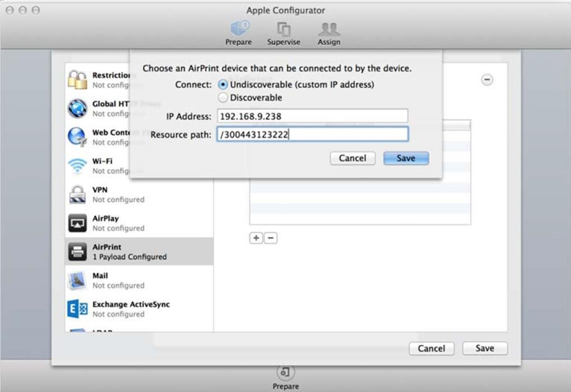Image resolution: width=571 pixels, height=392 pixels.
Task: Select the Wi-Fi payload in sidebar
Action: (x=78, y=165)
